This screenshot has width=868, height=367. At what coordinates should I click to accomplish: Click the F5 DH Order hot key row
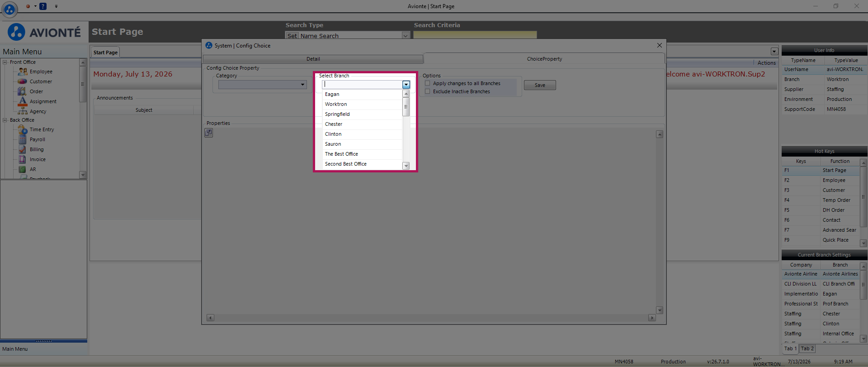821,210
